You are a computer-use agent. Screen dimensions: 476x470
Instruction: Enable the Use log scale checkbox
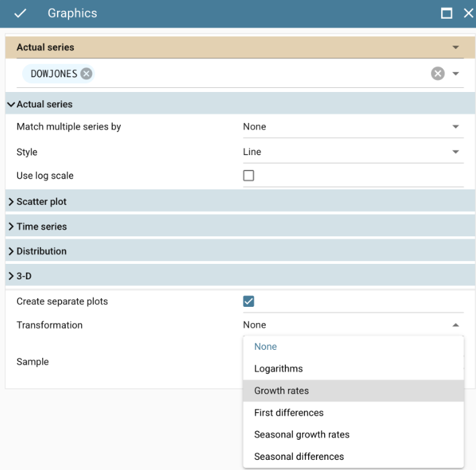pos(248,176)
